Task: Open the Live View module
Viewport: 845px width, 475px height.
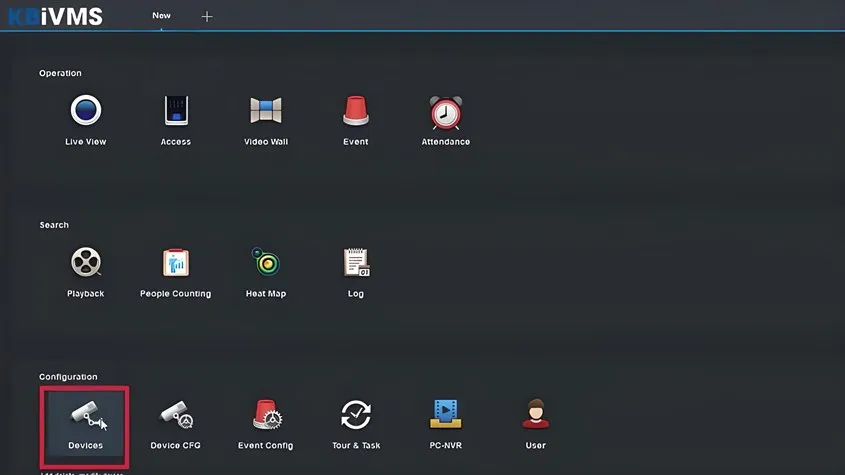Action: (x=86, y=112)
